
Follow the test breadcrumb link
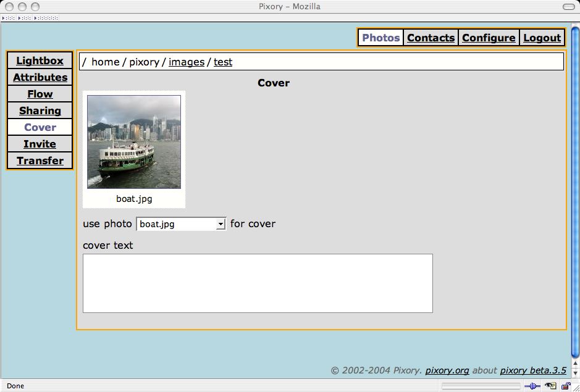tap(223, 62)
